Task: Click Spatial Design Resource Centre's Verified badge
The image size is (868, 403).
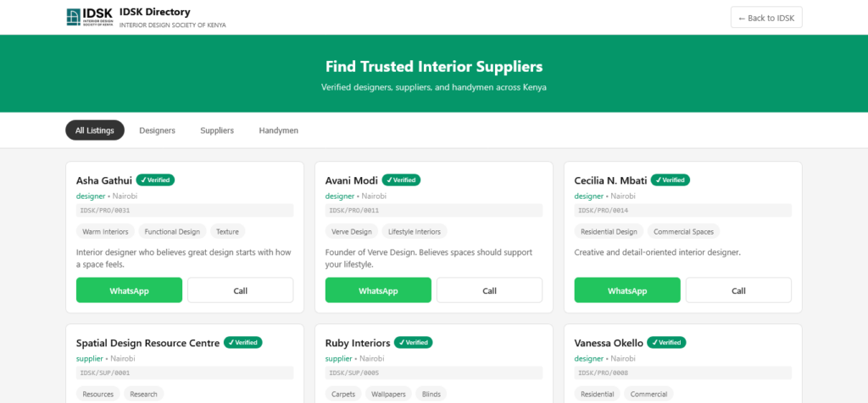Action: tap(243, 342)
